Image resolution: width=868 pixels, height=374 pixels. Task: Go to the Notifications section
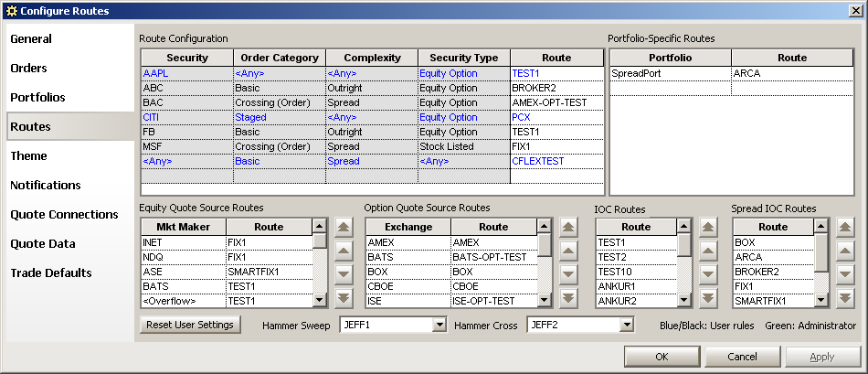tap(46, 185)
